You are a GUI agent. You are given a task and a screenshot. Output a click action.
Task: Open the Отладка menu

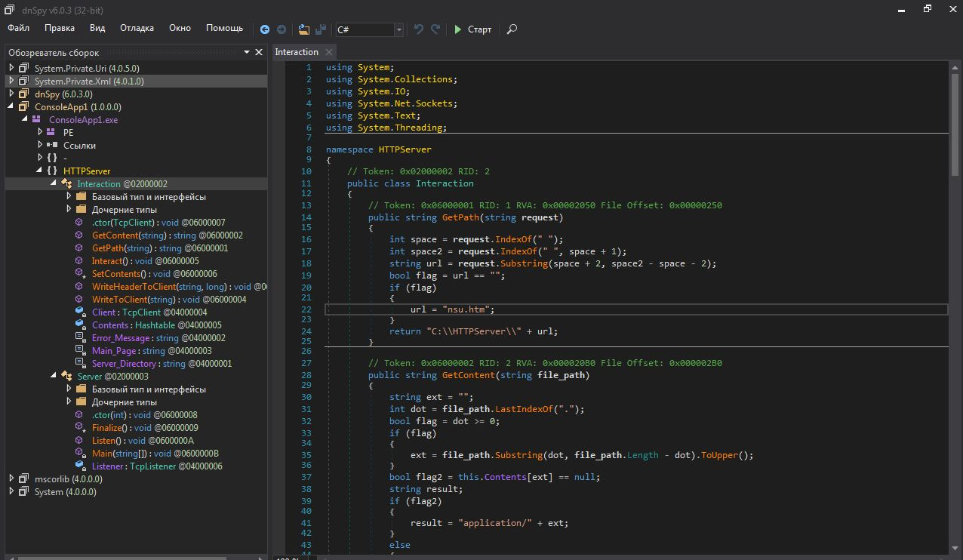[137, 28]
